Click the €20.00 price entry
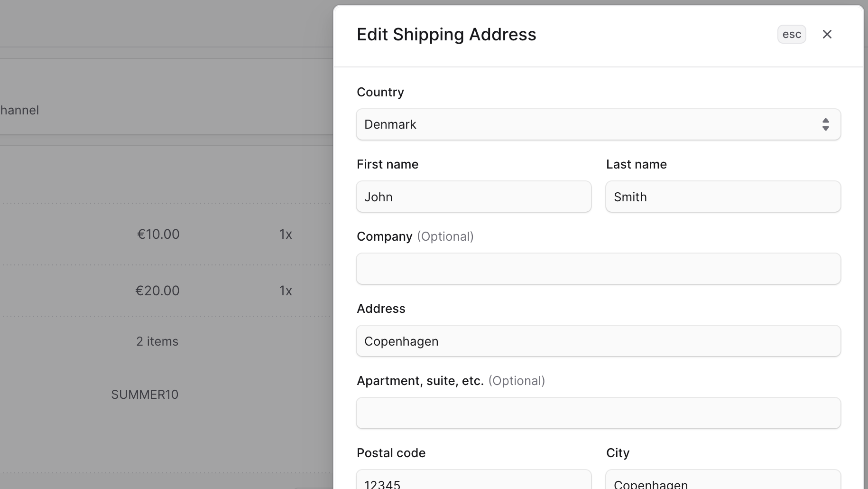 click(157, 291)
